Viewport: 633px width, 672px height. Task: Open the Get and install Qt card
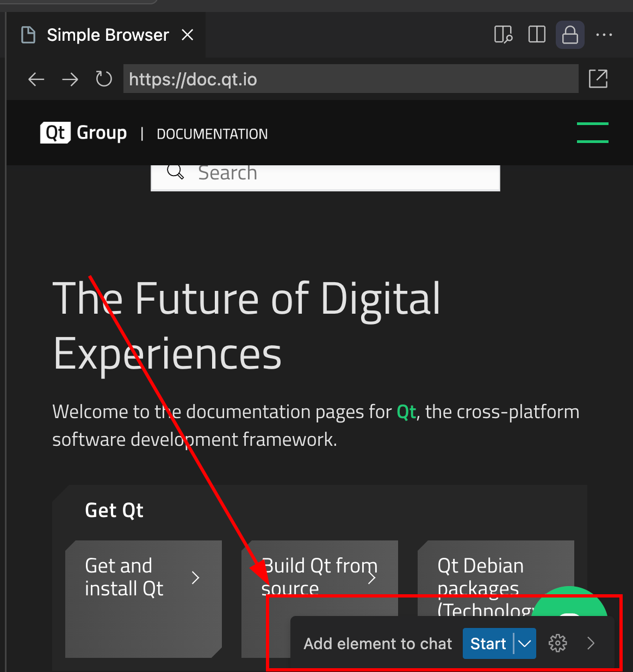[x=144, y=599]
